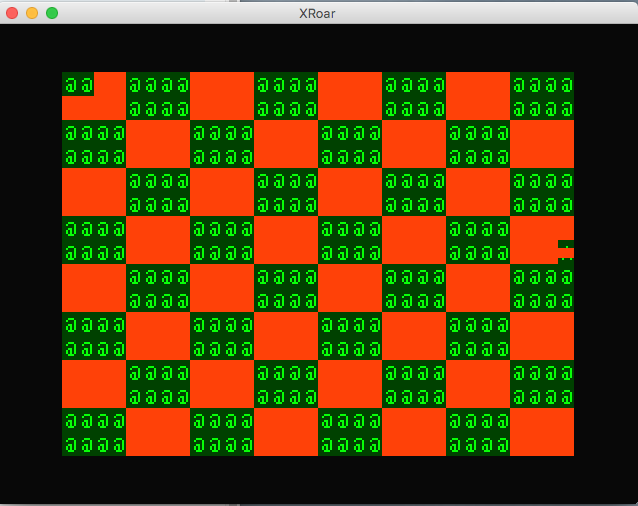Click the orange square in the bottom-right corner

(x=542, y=432)
